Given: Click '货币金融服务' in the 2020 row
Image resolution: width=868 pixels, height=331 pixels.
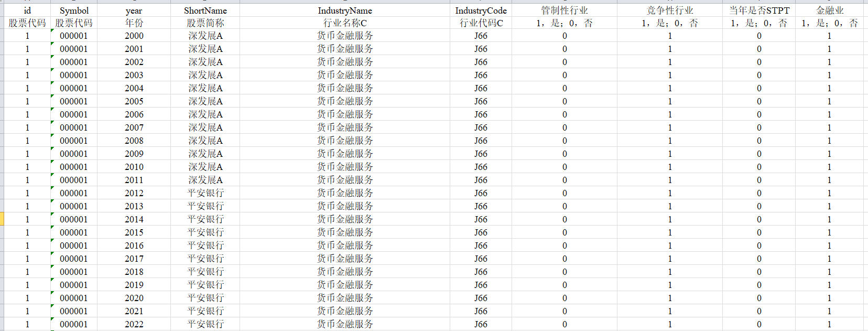Looking at the screenshot, I should pos(345,298).
